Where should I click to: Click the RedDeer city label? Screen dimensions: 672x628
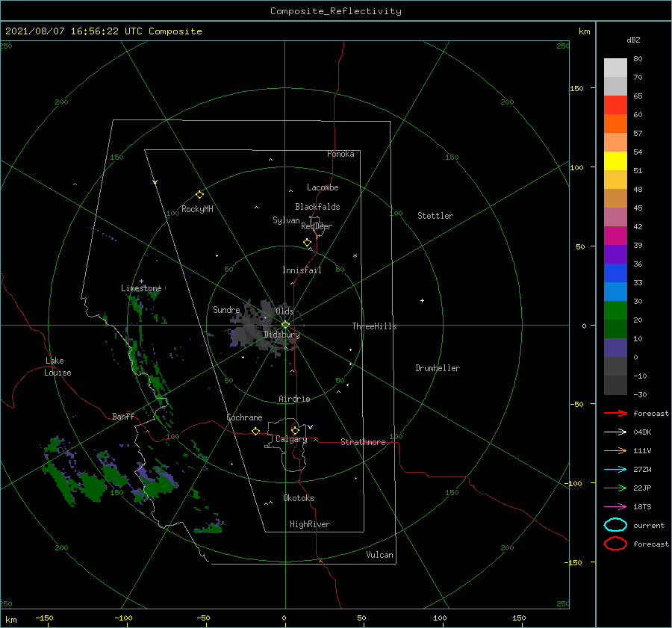coord(317,226)
